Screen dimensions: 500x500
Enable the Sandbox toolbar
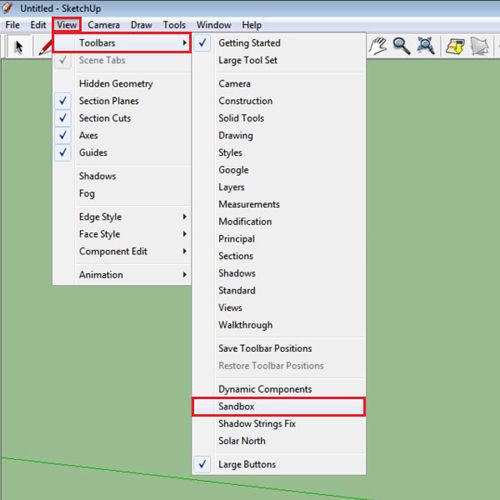click(x=279, y=406)
